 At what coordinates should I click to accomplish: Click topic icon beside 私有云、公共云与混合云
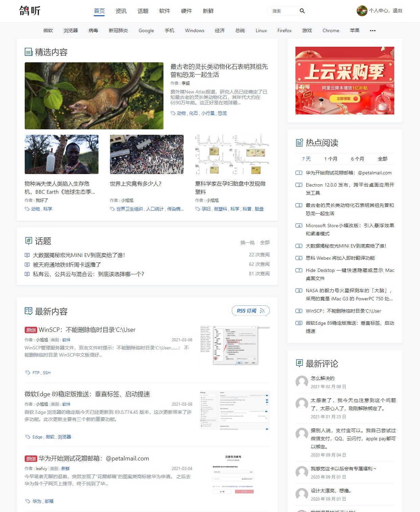[27, 274]
